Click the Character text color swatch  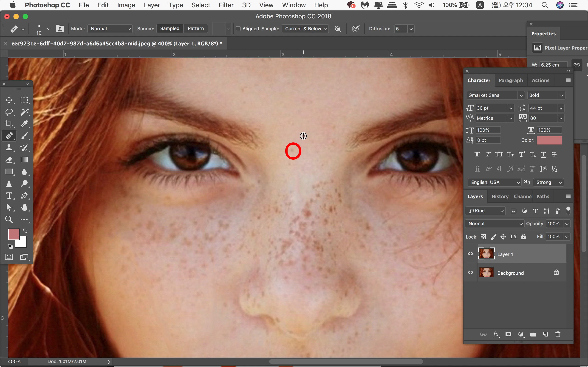tap(549, 140)
